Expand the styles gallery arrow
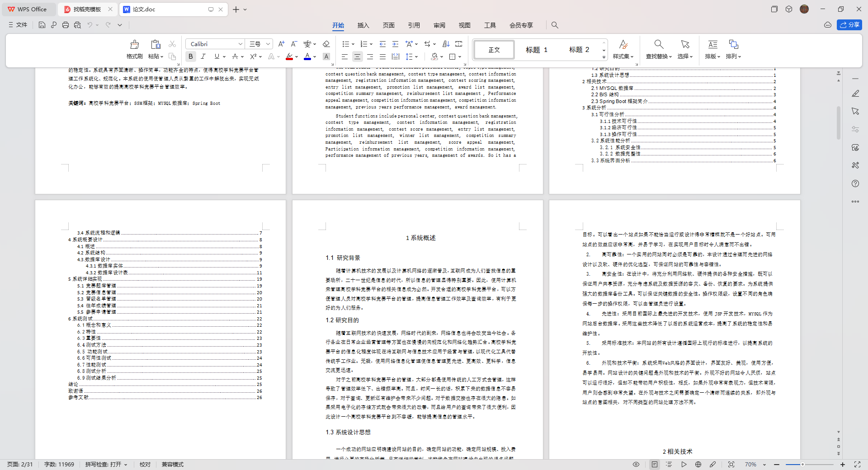This screenshot has height=470, width=868. (x=604, y=57)
